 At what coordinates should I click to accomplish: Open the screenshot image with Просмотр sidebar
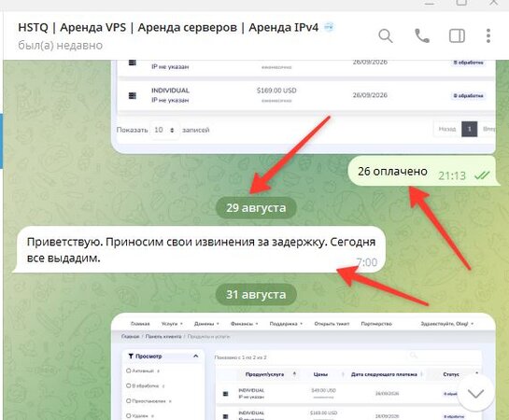tap(304, 367)
